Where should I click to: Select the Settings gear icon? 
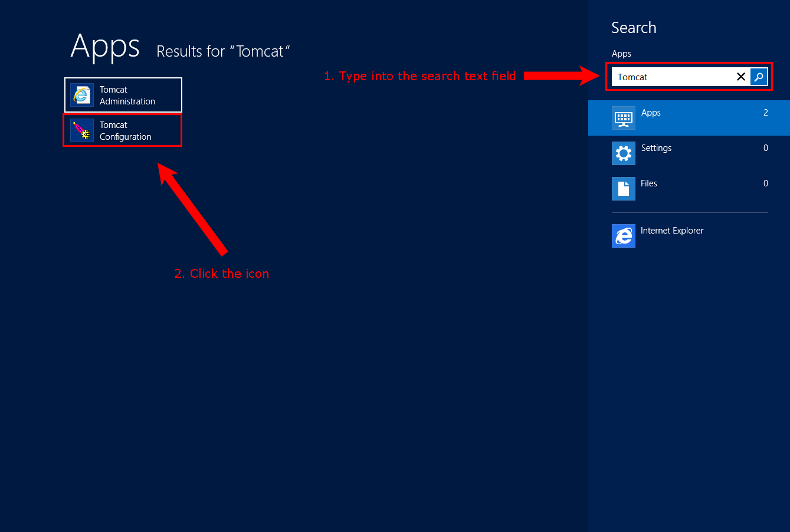[624, 153]
